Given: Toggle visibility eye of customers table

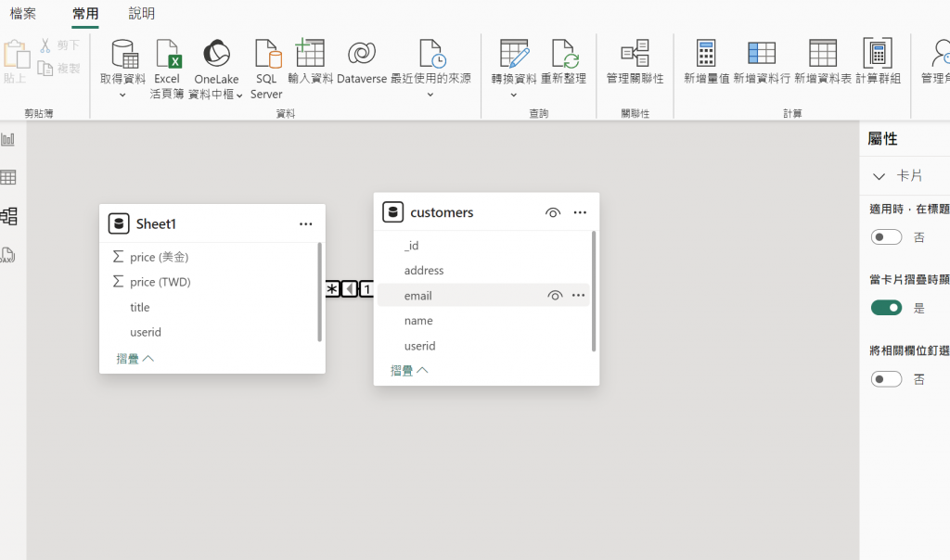Looking at the screenshot, I should pos(553,212).
